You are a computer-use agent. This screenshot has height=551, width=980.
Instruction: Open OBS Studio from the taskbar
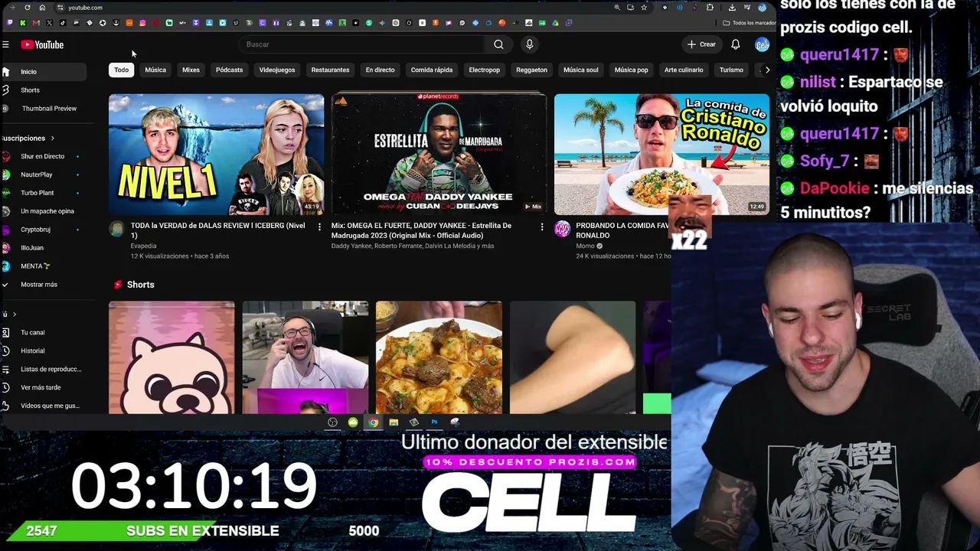point(332,422)
